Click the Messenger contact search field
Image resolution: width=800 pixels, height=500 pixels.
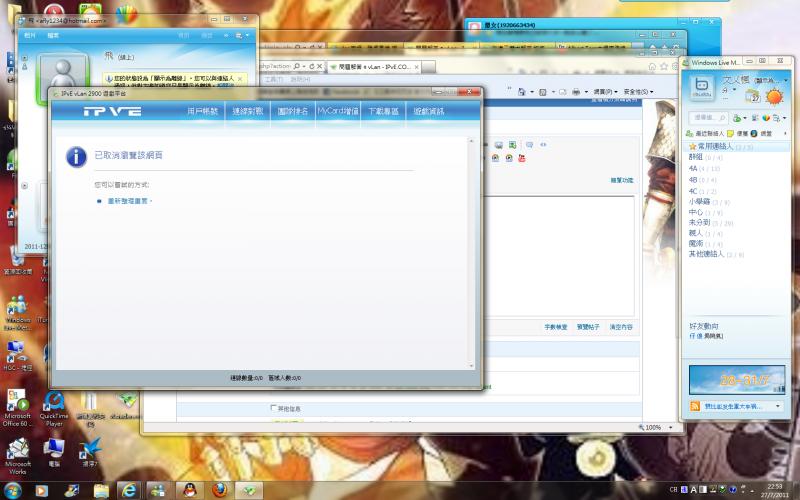click(708, 118)
